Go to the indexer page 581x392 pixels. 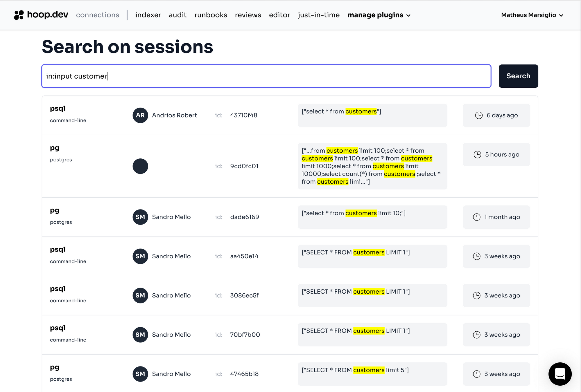pyautogui.click(x=148, y=15)
